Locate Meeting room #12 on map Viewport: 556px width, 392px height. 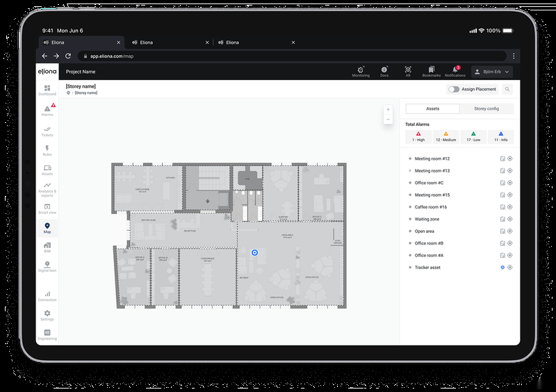[x=510, y=158]
